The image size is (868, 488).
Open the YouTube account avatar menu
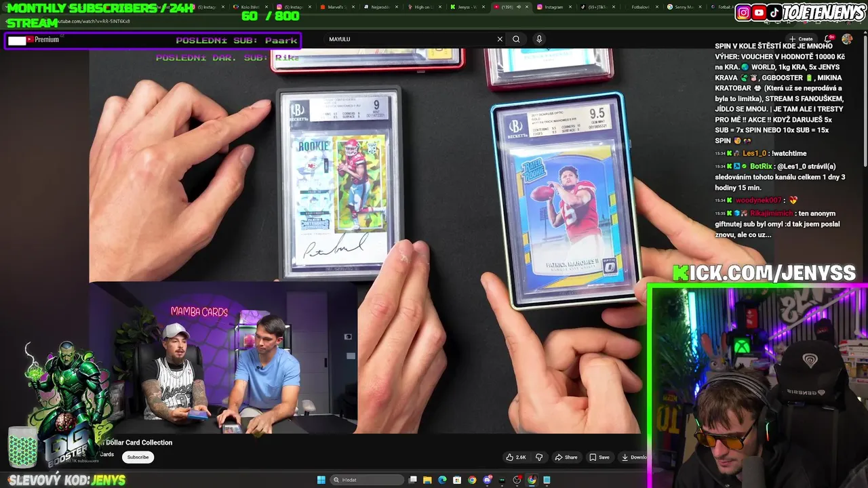coord(847,39)
